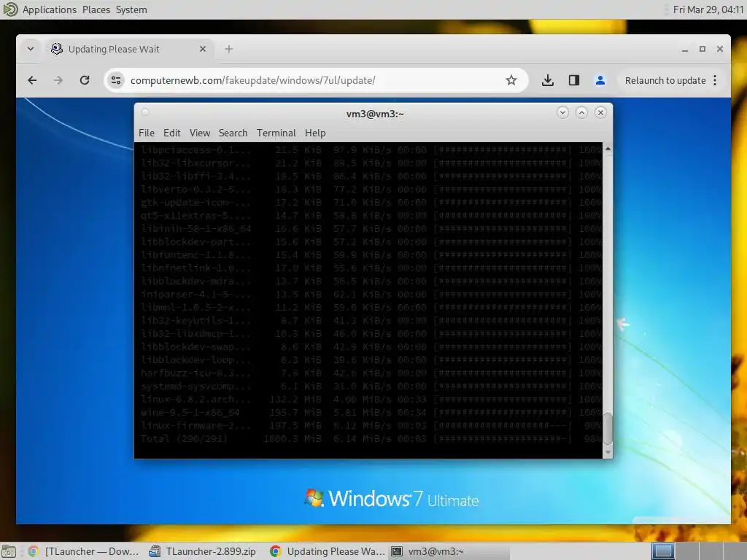Close the Chrome browser window
Screen dimensions: 747x560
[x=720, y=49]
